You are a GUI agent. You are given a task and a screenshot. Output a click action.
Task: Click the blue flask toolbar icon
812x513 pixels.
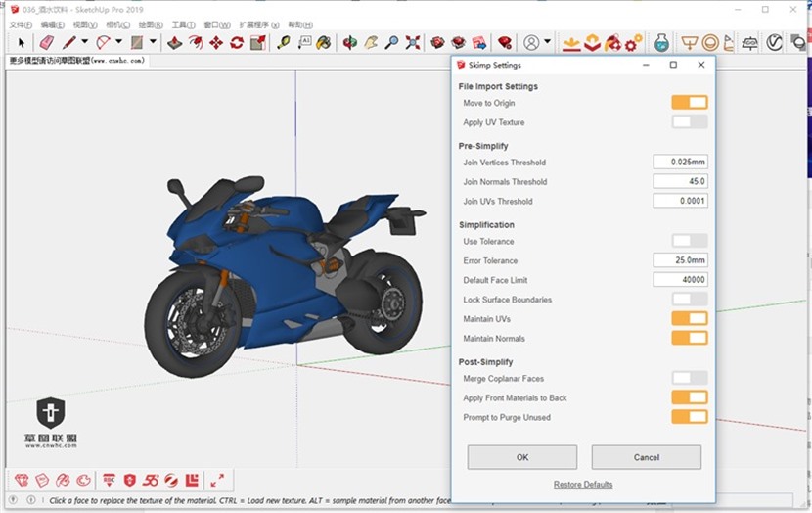coord(661,43)
